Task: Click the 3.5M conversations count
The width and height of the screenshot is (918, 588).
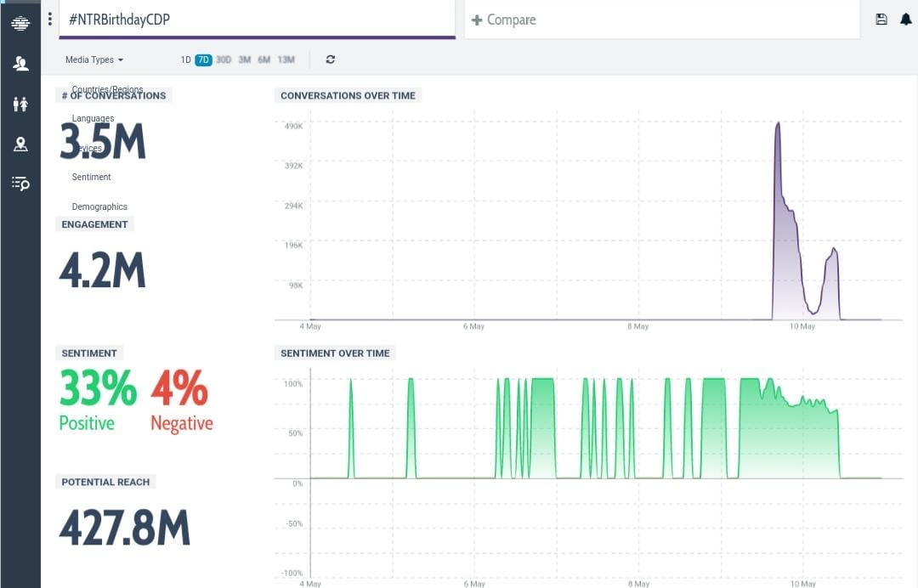Action: coord(103,142)
